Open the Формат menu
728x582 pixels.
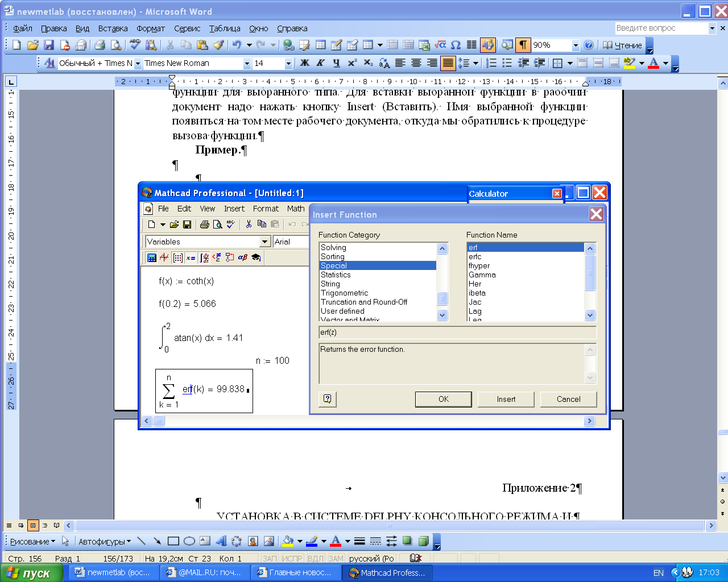coord(151,28)
